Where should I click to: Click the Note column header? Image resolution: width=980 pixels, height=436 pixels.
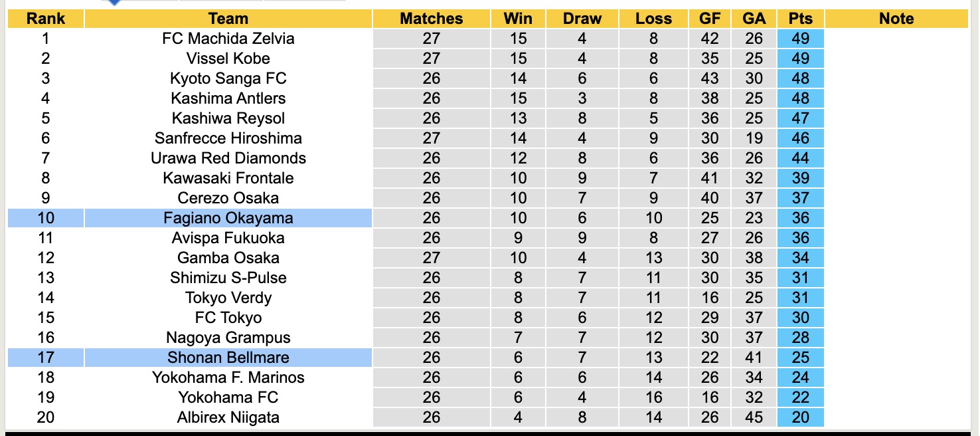tap(896, 19)
